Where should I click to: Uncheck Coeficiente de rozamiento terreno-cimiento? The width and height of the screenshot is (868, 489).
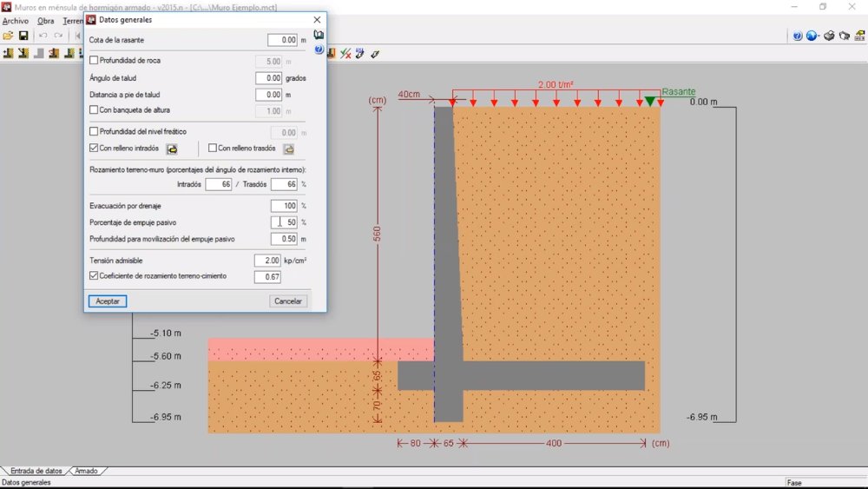coord(94,275)
